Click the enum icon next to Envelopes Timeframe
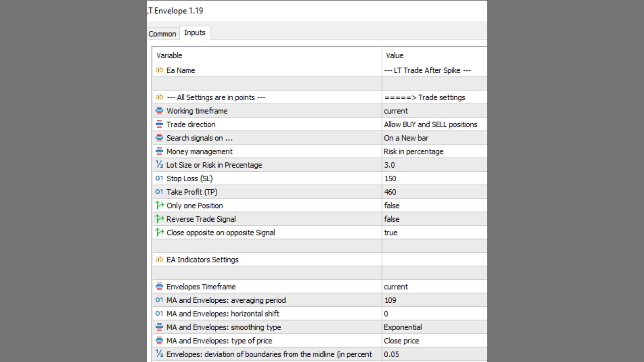 pyautogui.click(x=159, y=287)
